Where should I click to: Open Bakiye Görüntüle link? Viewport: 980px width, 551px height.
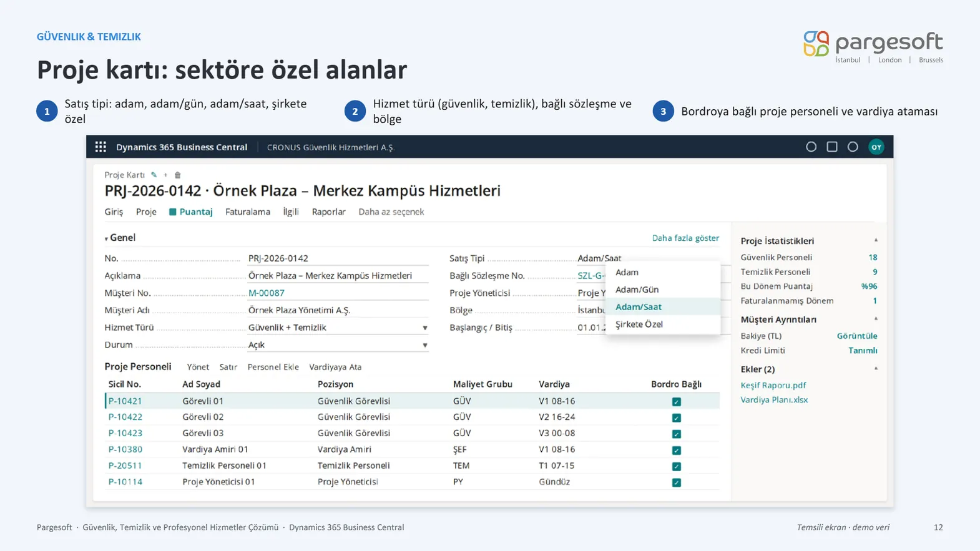coord(857,336)
